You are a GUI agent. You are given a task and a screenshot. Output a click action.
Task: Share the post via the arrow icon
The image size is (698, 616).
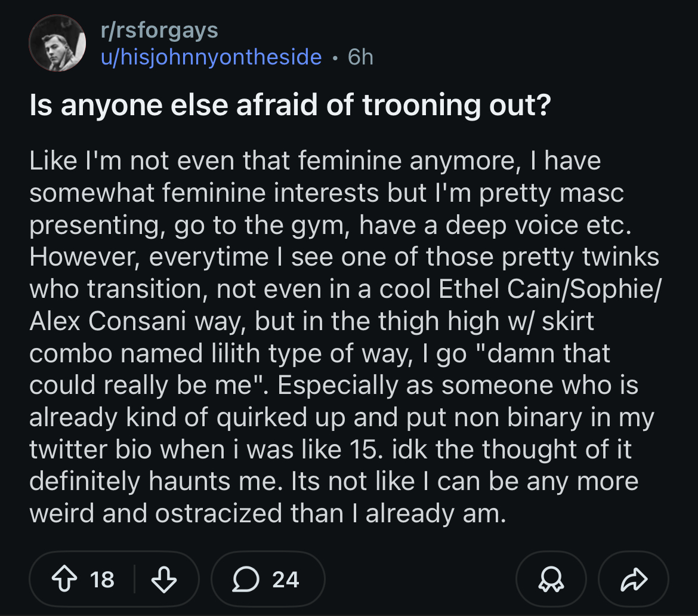(634, 579)
